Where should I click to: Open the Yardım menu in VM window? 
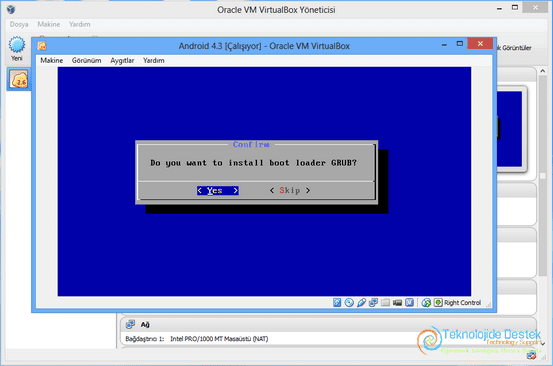(x=153, y=60)
